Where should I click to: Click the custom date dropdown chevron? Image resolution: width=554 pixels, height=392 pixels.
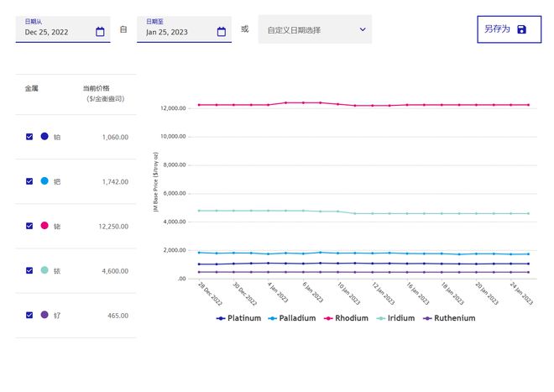tap(363, 29)
